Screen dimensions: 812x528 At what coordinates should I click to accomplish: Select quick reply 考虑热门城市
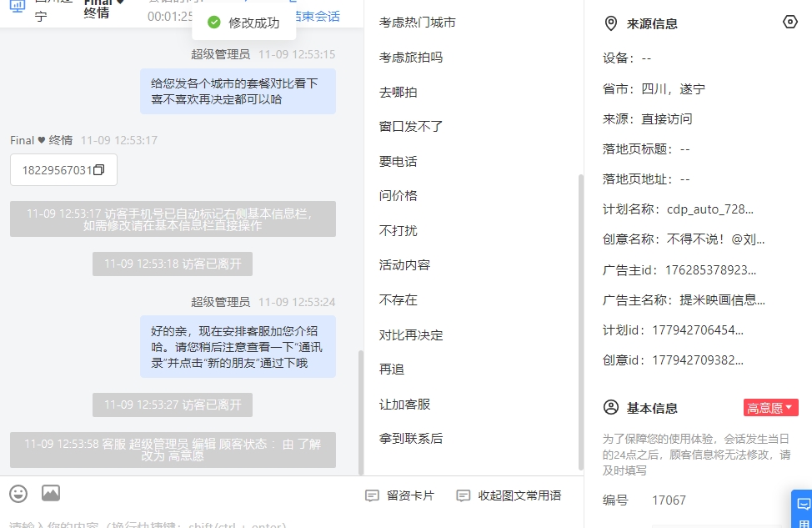[x=418, y=23]
